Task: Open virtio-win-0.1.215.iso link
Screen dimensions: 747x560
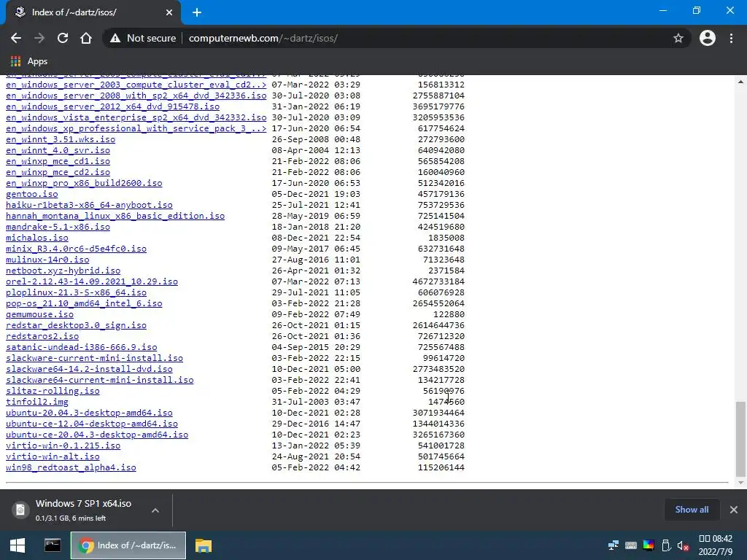Action: pyautogui.click(x=63, y=446)
